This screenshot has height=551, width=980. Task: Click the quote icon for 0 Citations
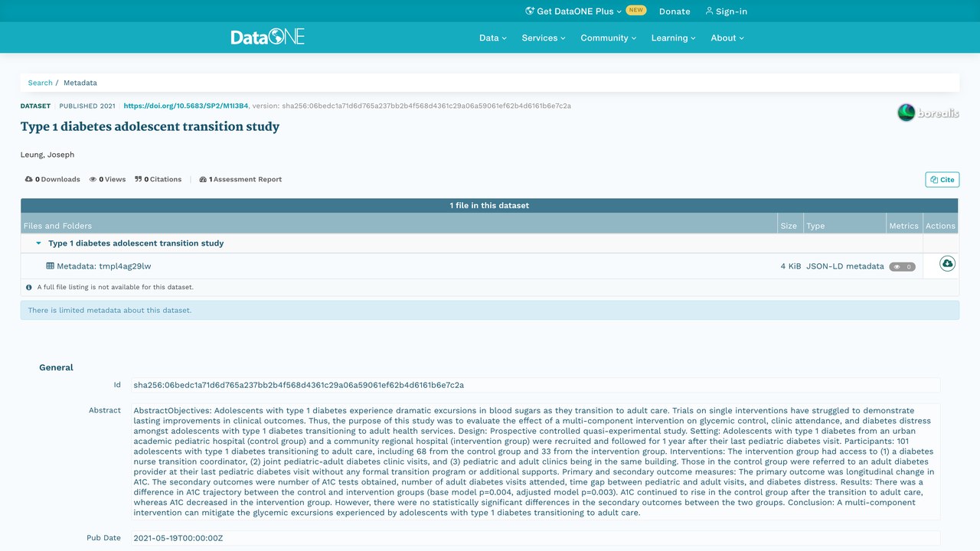click(139, 179)
